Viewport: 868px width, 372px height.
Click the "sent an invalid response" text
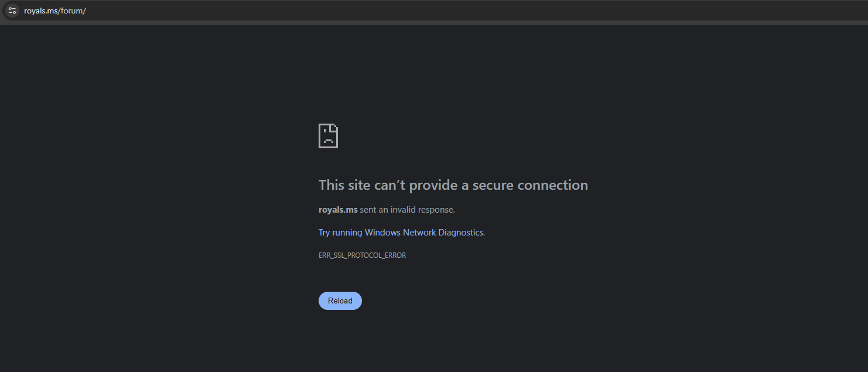tap(407, 210)
